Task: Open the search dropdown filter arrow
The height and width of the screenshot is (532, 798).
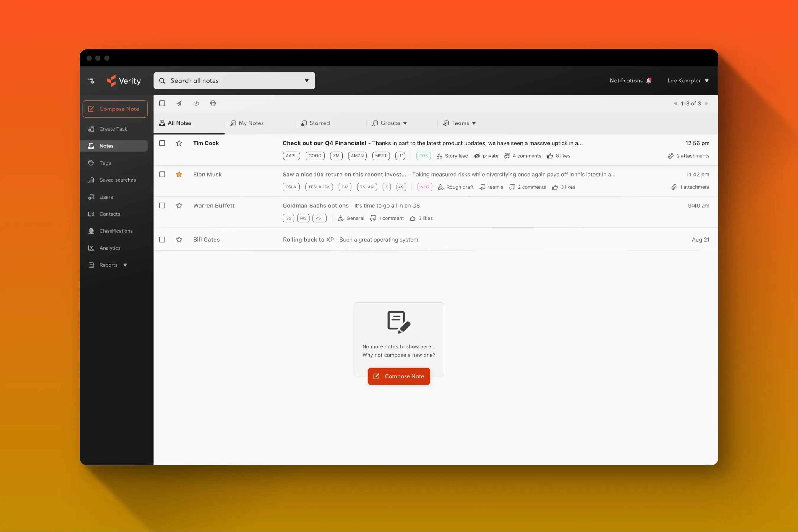Action: tap(306, 80)
